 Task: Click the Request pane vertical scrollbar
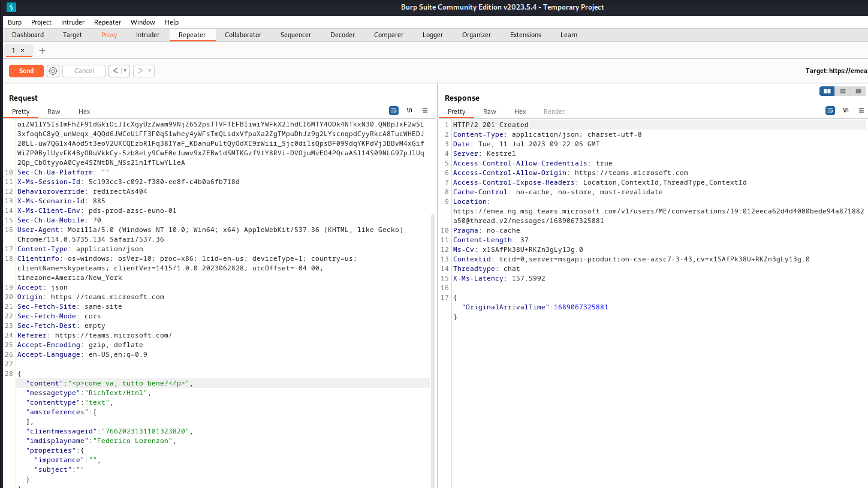pyautogui.click(x=433, y=351)
